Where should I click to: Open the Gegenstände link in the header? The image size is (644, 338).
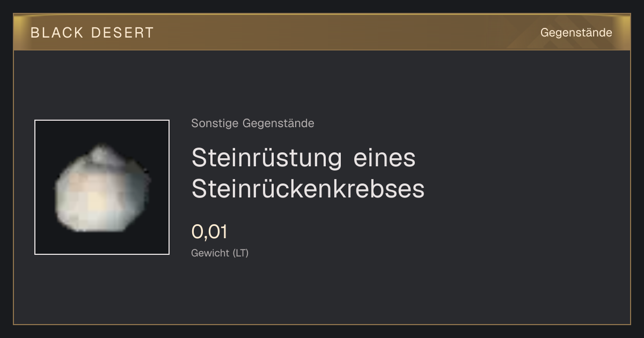point(576,33)
